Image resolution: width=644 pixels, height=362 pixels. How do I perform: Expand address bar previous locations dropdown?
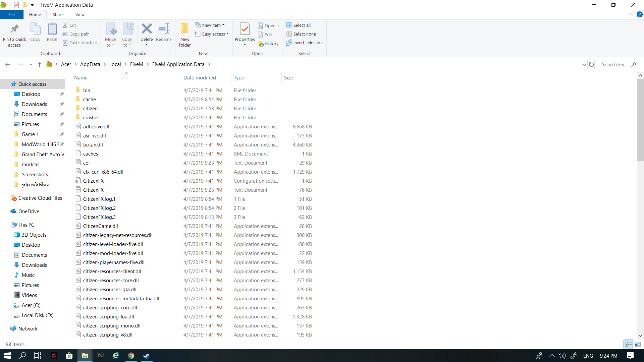[x=584, y=64]
